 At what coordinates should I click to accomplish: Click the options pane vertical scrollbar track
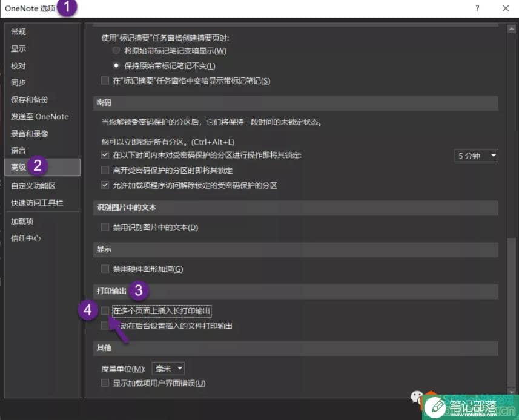511,212
